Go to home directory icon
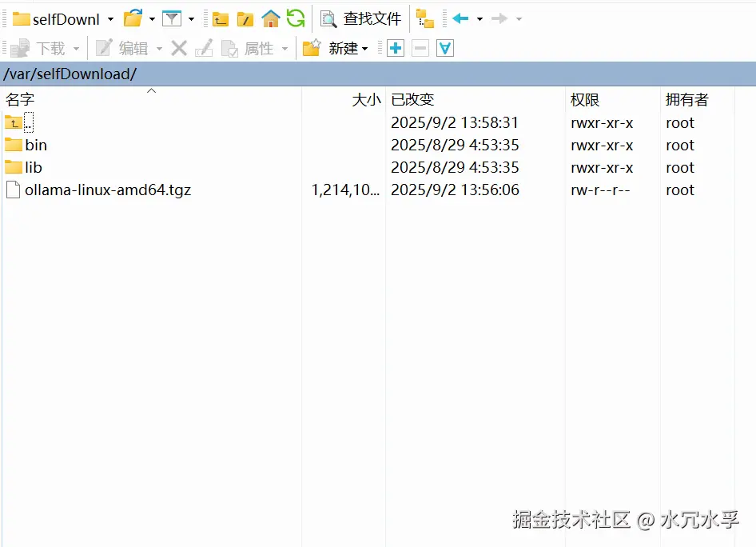Viewport: 756px width, 547px height. click(x=270, y=19)
